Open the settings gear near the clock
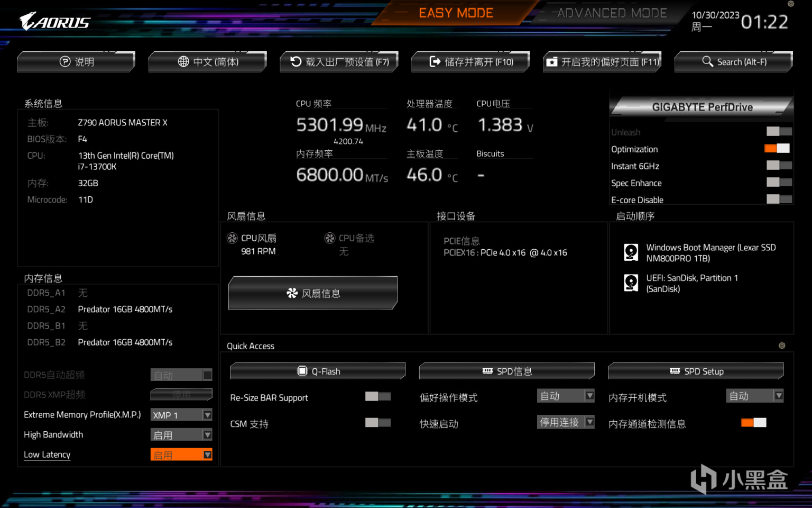812x508 pixels. point(791,4)
